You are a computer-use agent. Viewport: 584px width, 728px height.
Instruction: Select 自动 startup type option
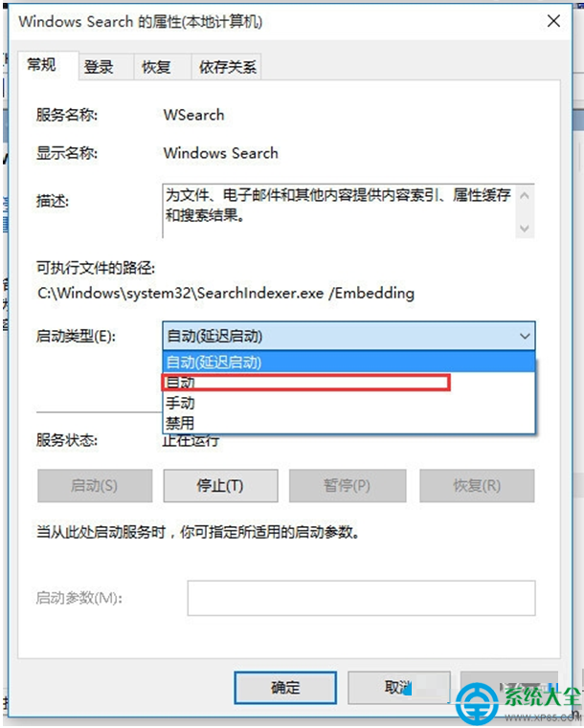coord(348,383)
